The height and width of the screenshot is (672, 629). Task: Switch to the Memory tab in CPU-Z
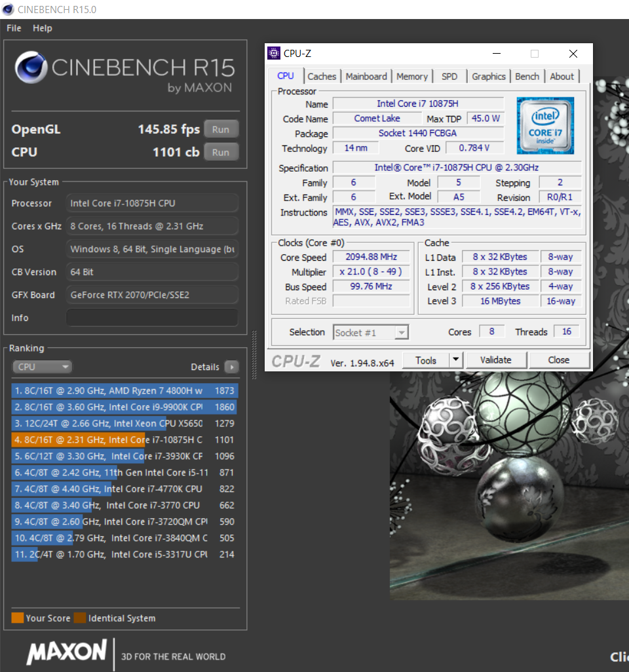(412, 76)
